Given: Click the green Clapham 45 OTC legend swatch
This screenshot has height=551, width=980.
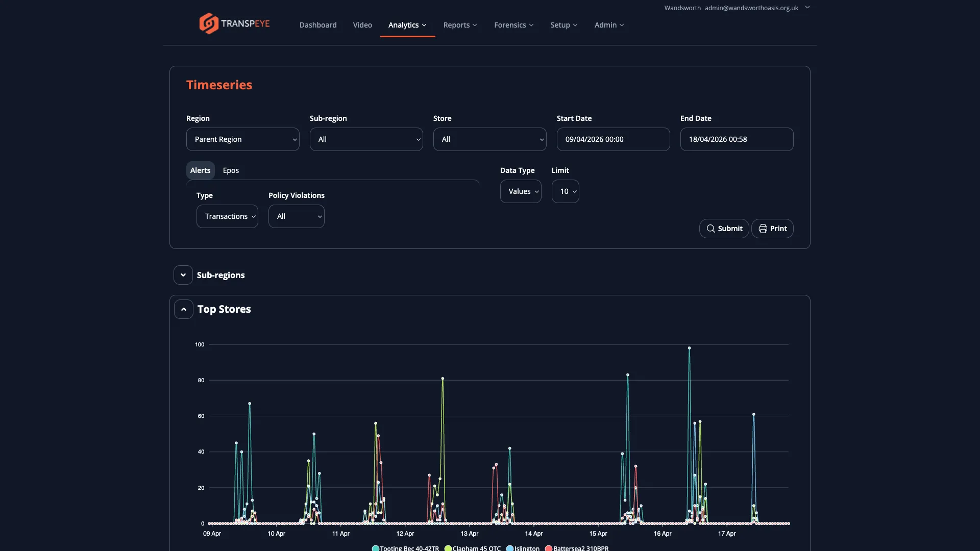Looking at the screenshot, I should 448,548.
